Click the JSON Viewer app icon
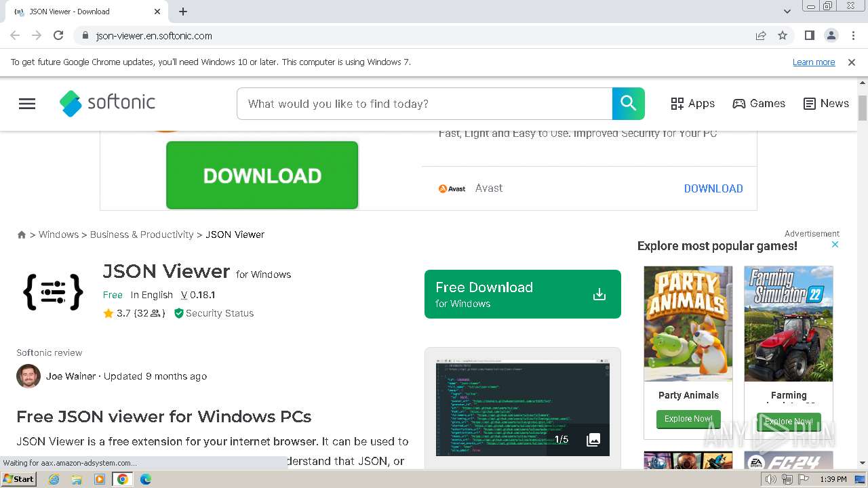Viewport: 868px width, 488px height. [x=54, y=292]
